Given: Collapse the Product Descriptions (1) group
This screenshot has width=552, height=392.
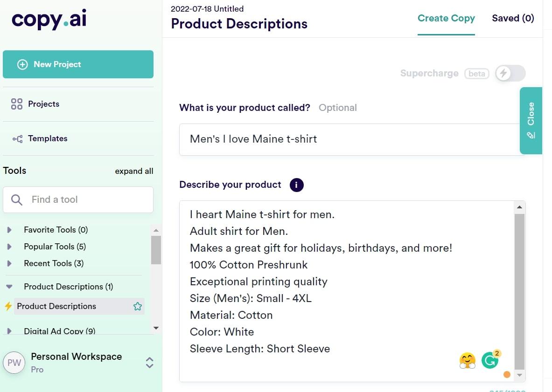Looking at the screenshot, I should [x=9, y=287].
